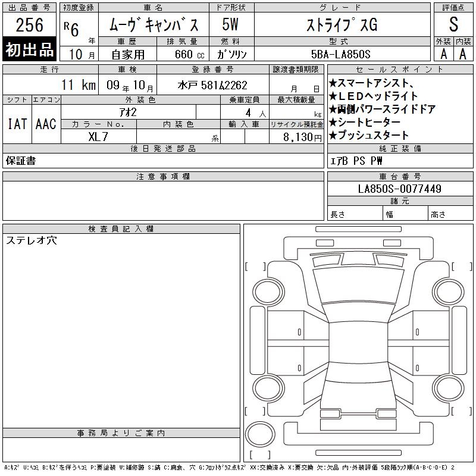The image size is (476, 476).
Task: Click the damage legend starting A:キズ
Action: point(229,468)
